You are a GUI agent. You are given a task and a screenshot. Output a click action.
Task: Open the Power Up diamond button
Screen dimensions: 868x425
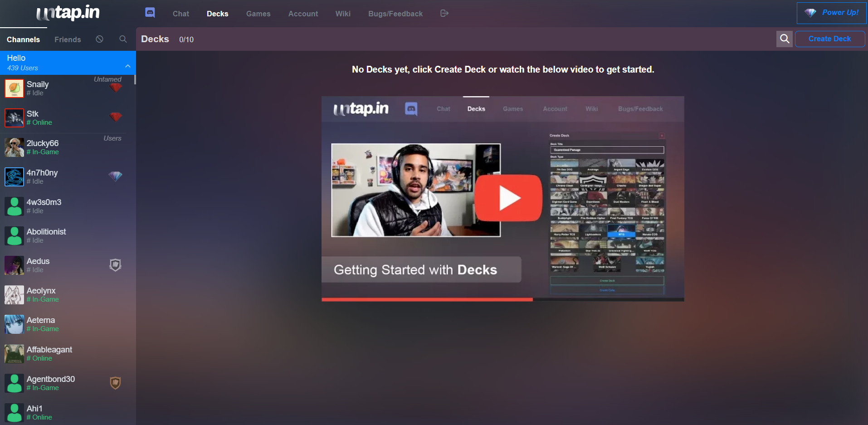831,13
